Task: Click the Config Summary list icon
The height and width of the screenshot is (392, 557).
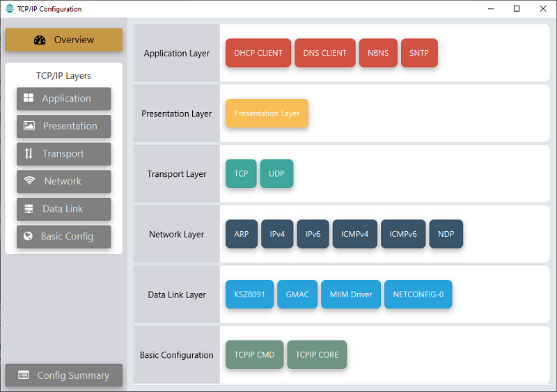Action: [24, 375]
